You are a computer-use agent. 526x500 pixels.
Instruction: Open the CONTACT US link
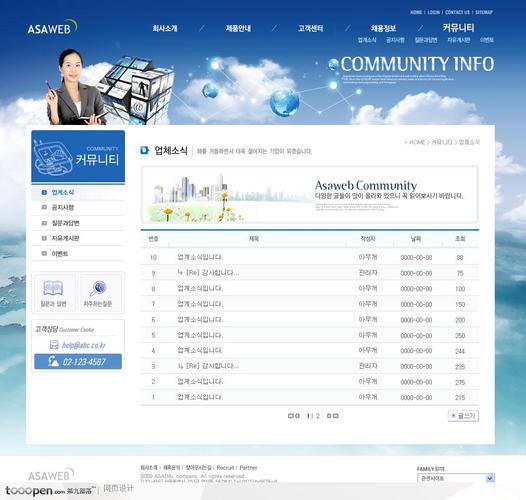click(x=458, y=12)
